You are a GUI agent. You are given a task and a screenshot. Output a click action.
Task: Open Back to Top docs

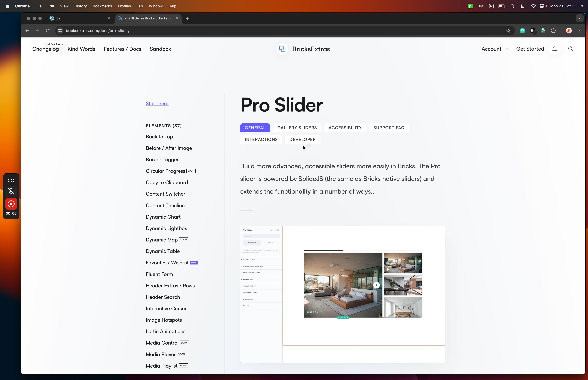pyautogui.click(x=159, y=137)
